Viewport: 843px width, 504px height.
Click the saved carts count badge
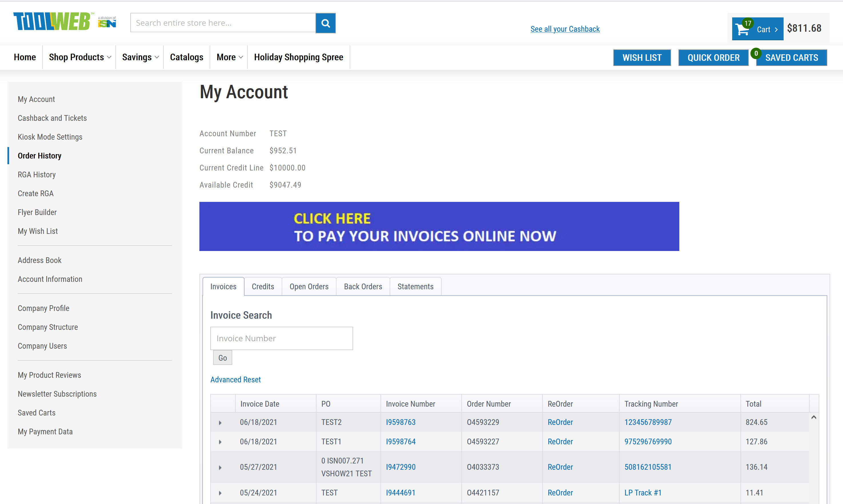click(756, 54)
